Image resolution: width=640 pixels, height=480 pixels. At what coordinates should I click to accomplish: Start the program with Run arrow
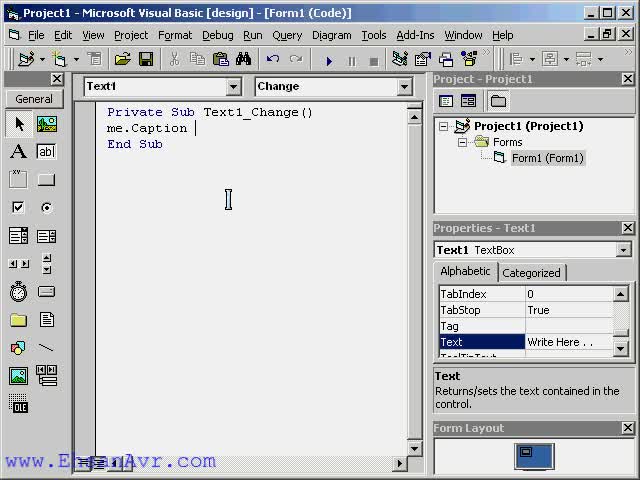[329, 61]
